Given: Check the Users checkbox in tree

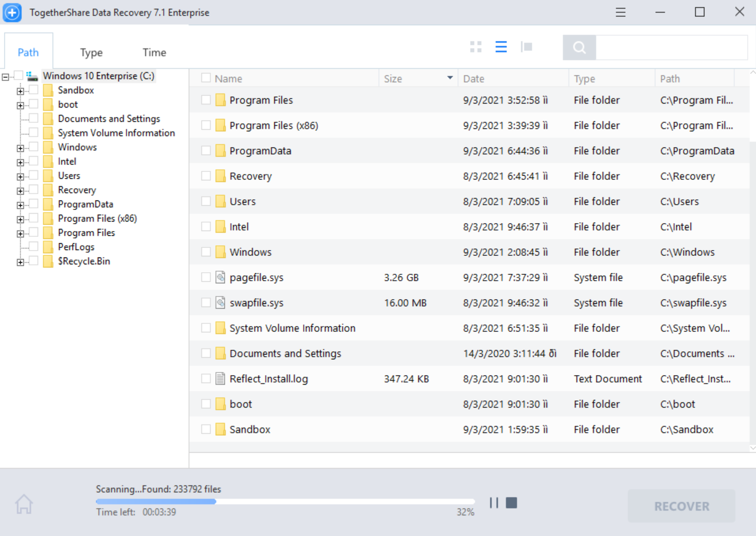Looking at the screenshot, I should click(x=33, y=175).
